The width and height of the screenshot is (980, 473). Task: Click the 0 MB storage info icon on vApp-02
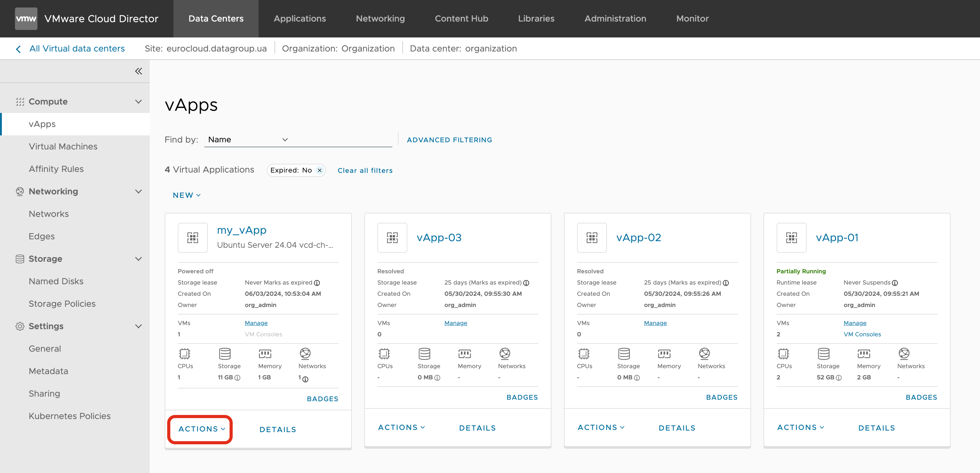637,378
